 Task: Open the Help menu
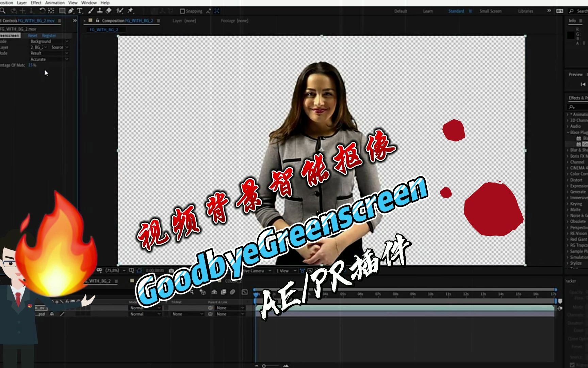[x=105, y=3]
